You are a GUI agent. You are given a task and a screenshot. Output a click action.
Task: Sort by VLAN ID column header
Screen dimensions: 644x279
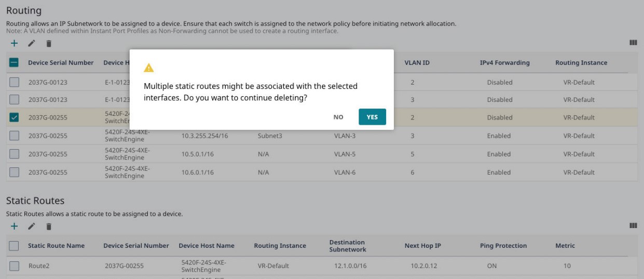coord(417,63)
